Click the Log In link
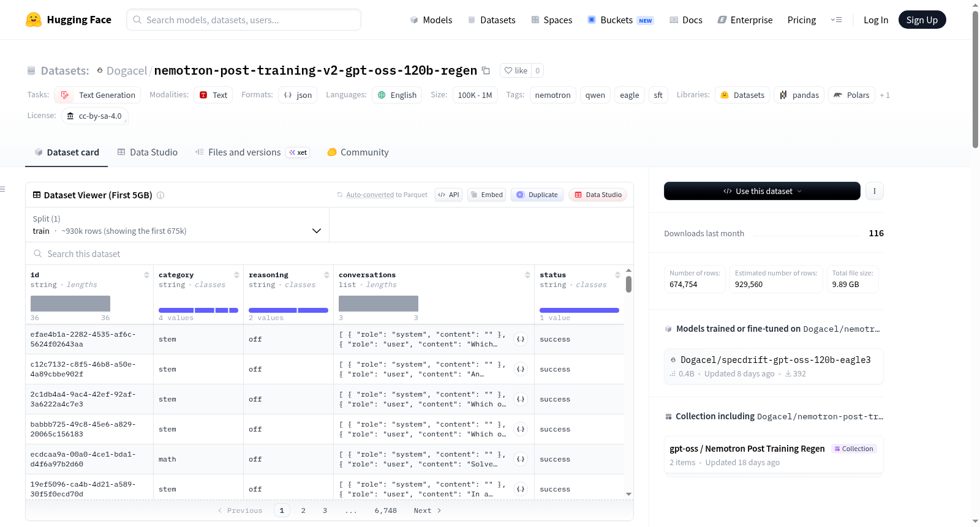The height and width of the screenshot is (527, 980). [876, 20]
